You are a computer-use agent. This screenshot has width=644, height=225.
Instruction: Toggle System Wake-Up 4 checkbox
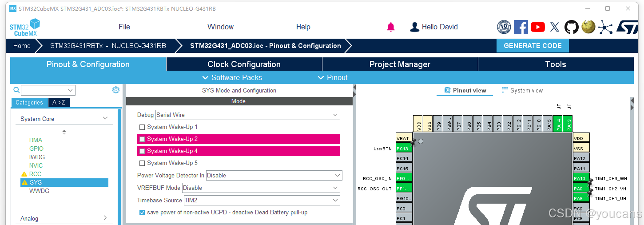coord(142,151)
